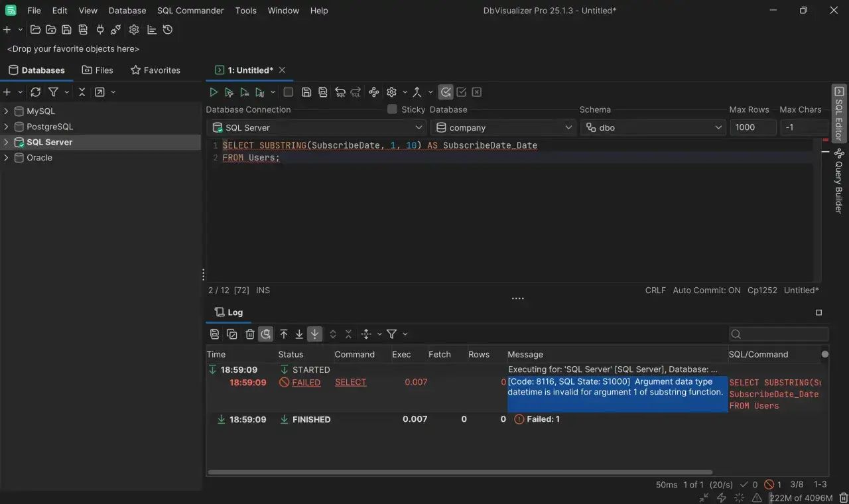Open the Query Builder side panel
Viewport: 849px width, 504px height.
click(x=839, y=180)
